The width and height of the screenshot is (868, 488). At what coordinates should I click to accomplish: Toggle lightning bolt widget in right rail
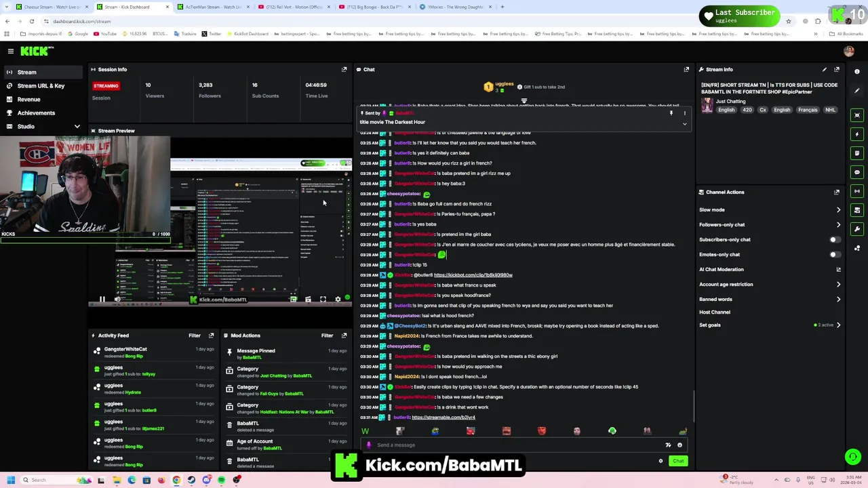(x=857, y=134)
